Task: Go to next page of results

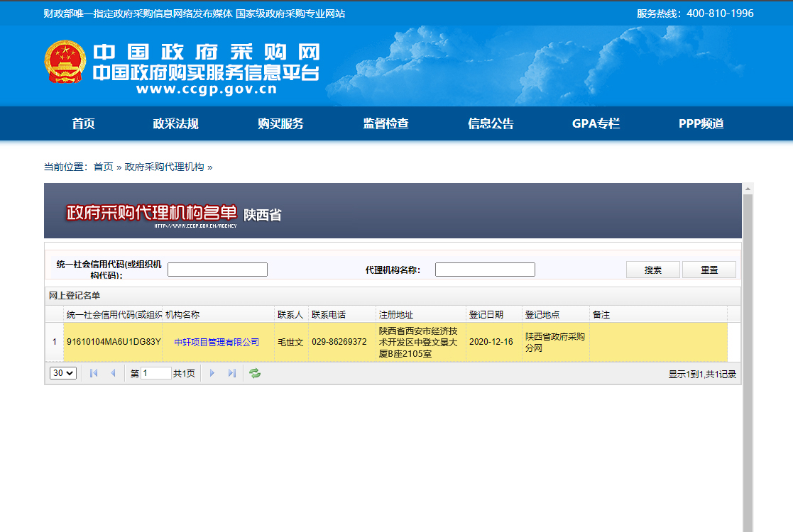Action: tap(212, 373)
